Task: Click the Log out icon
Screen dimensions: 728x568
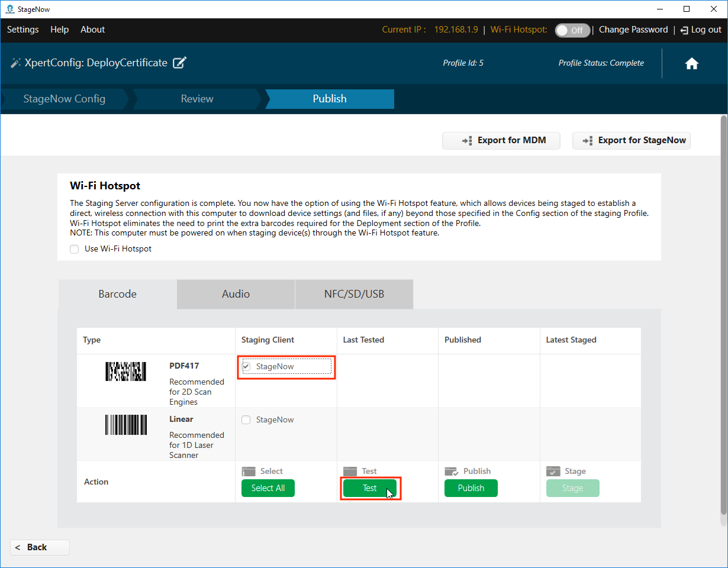Action: click(x=684, y=30)
